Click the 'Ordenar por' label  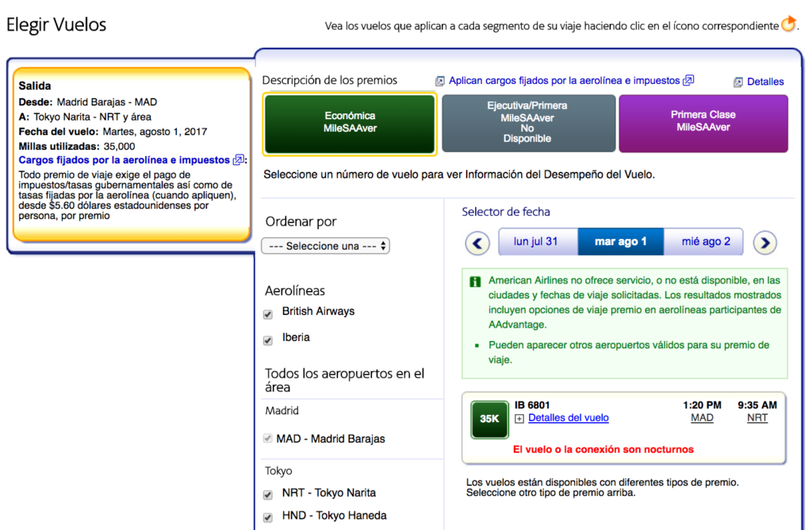(x=301, y=221)
